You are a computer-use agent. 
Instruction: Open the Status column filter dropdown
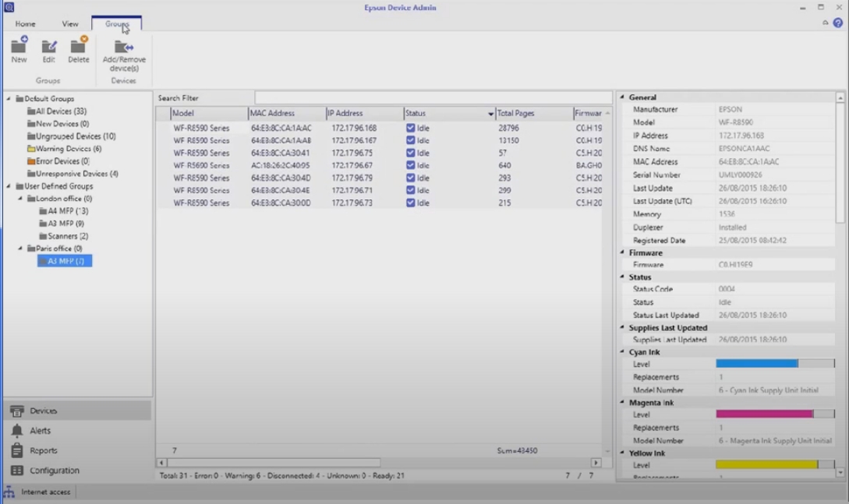(490, 114)
